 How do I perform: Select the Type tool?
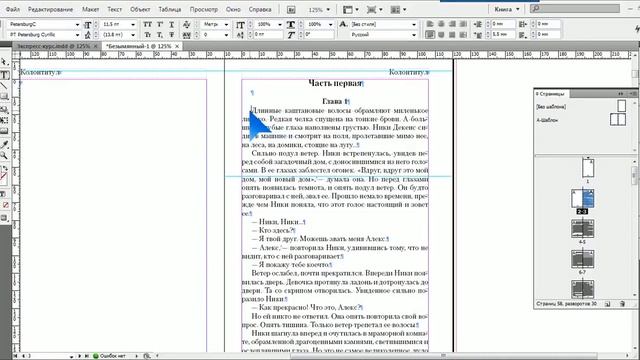tap(4, 75)
